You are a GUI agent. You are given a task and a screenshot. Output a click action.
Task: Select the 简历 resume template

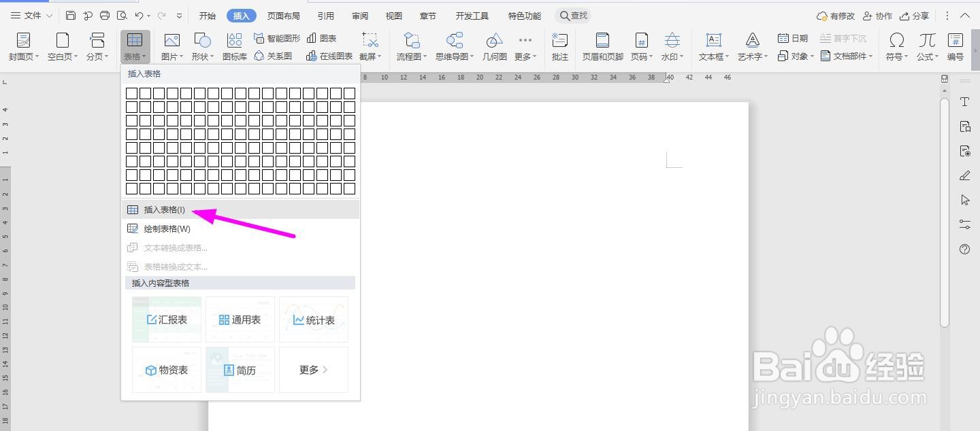tap(240, 370)
